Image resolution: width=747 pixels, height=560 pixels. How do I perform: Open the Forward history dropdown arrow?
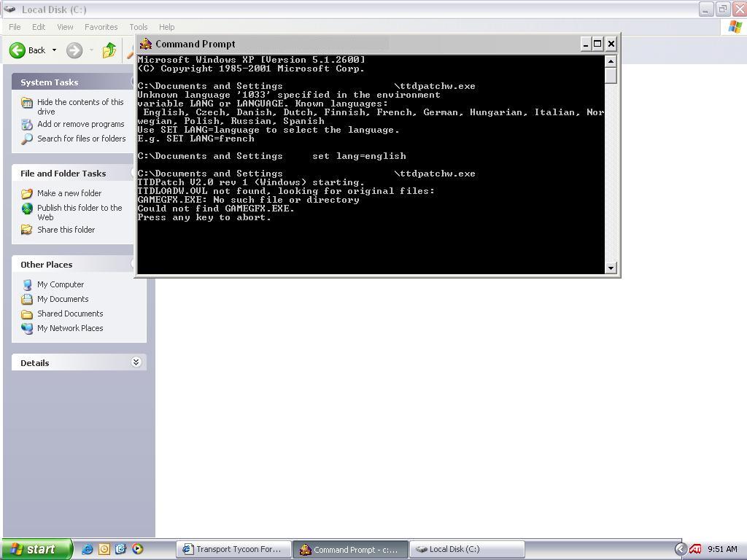point(91,50)
